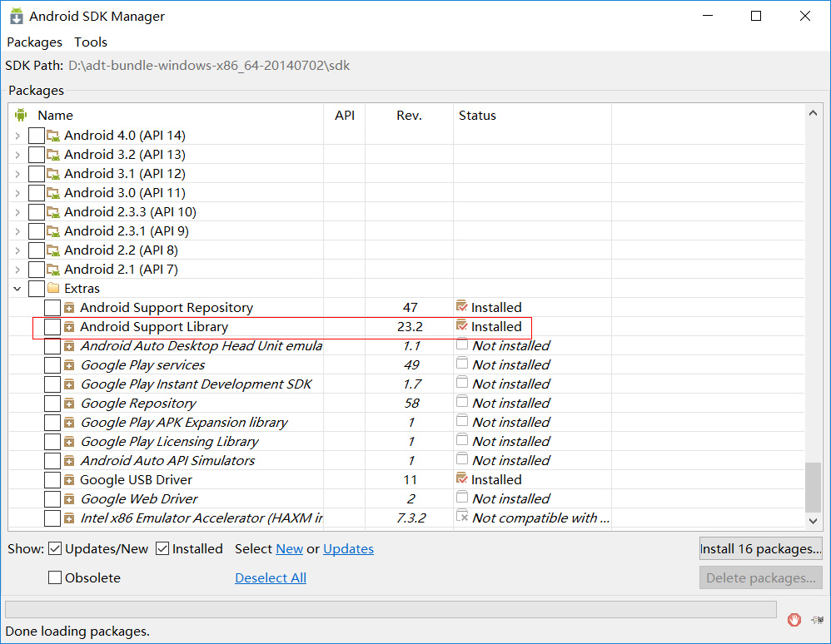The width and height of the screenshot is (831, 644).
Task: Check the Google Play services package checkbox
Action: [x=52, y=365]
